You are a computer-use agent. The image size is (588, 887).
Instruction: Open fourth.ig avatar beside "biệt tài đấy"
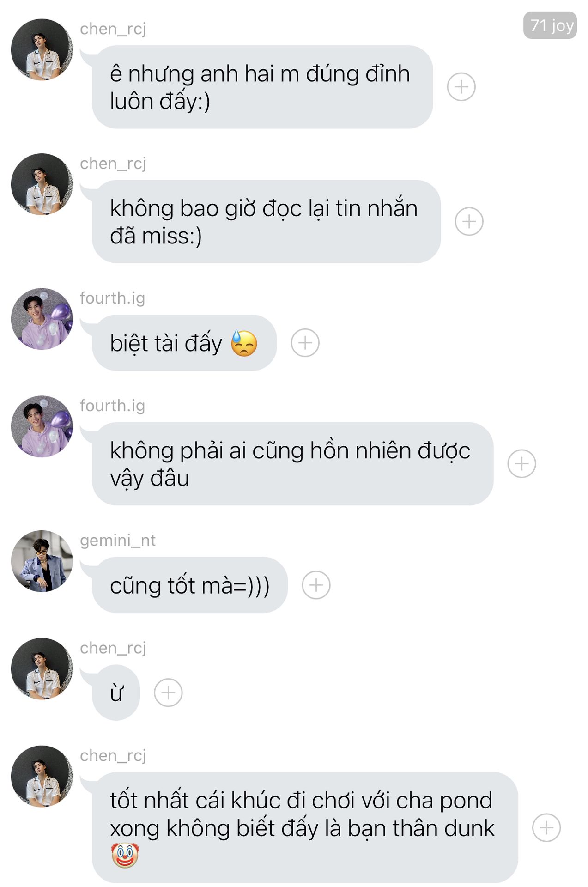(42, 319)
